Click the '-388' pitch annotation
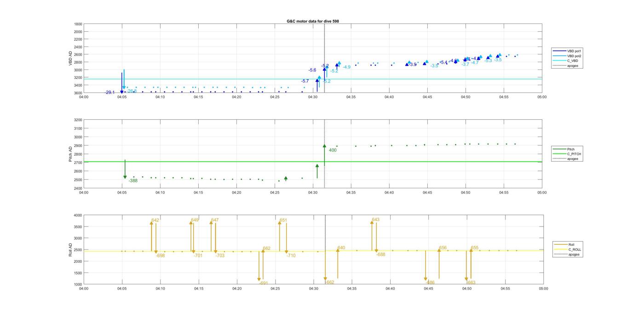Image resolution: width=644 pixels, height=319 pixels. pos(133,181)
